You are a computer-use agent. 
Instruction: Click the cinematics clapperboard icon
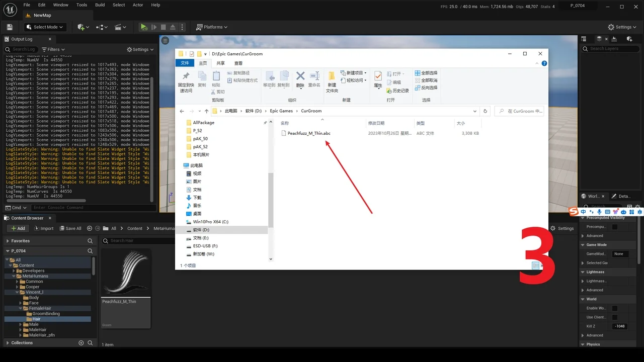point(119,27)
